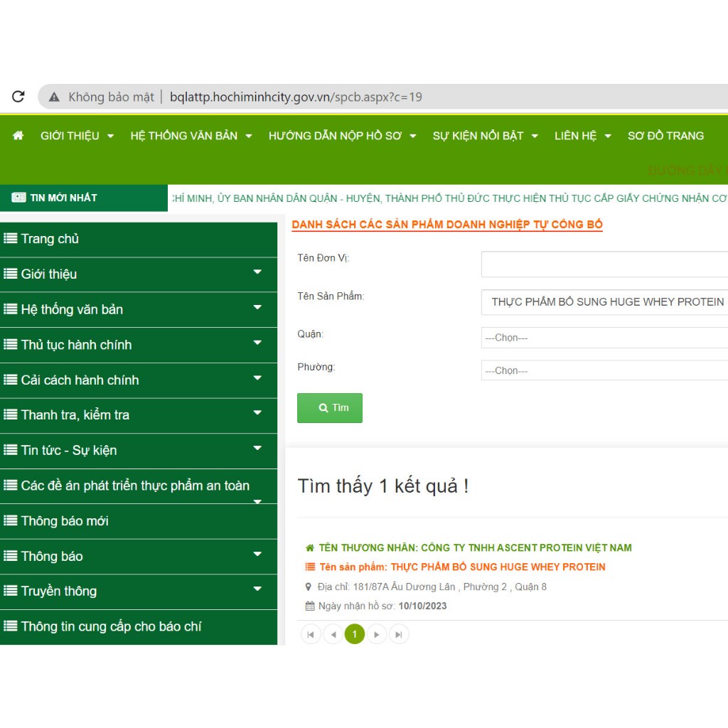The width and height of the screenshot is (728, 728).
Task: Jump to the last results page
Action: pyautogui.click(x=399, y=634)
